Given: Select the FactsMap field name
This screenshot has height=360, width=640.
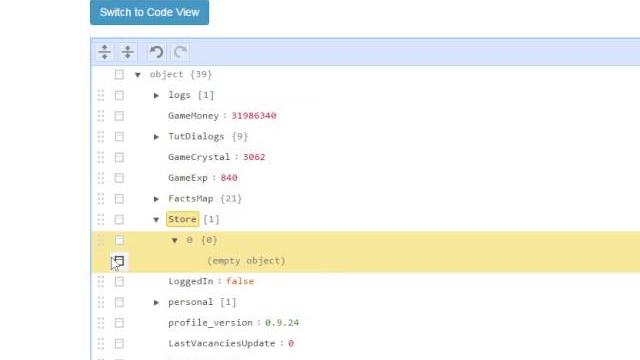Looking at the screenshot, I should tap(191, 199).
